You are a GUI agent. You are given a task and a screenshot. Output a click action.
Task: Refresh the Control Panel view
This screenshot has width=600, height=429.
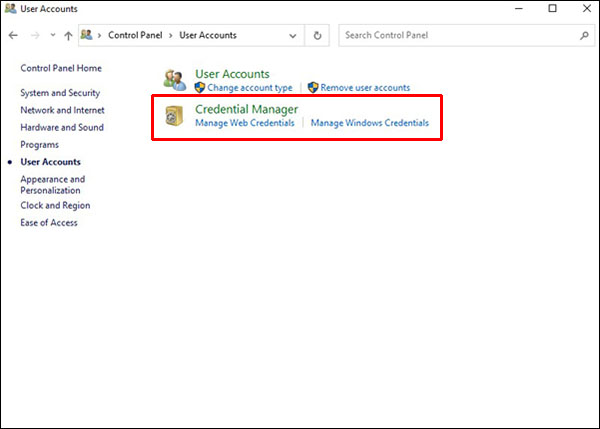click(x=317, y=36)
